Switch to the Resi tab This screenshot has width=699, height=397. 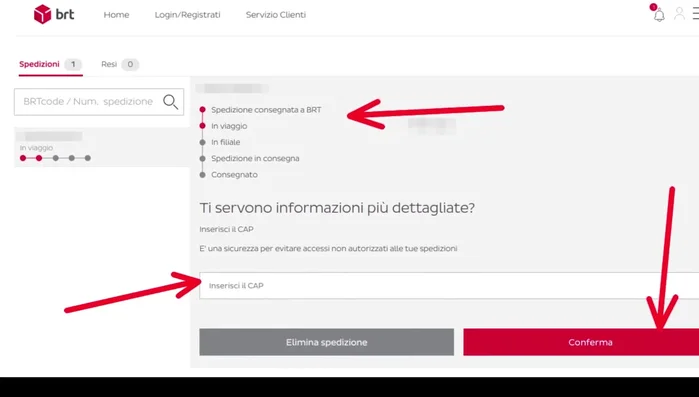120,65
